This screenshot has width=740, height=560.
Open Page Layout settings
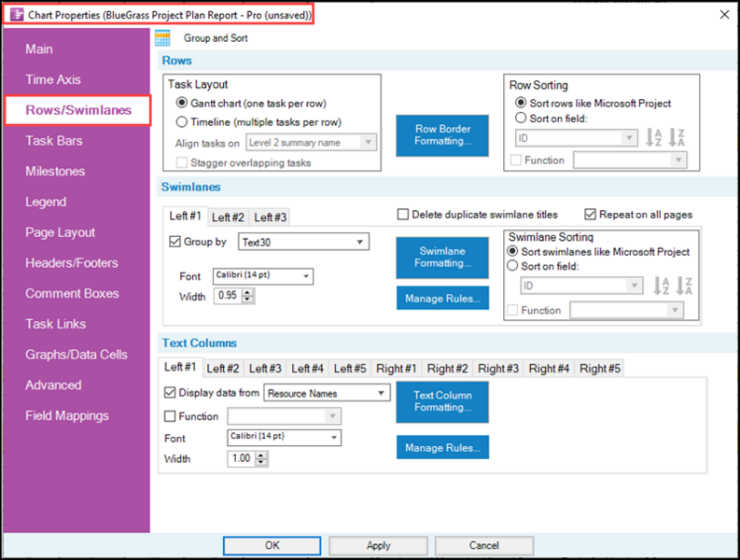click(61, 232)
